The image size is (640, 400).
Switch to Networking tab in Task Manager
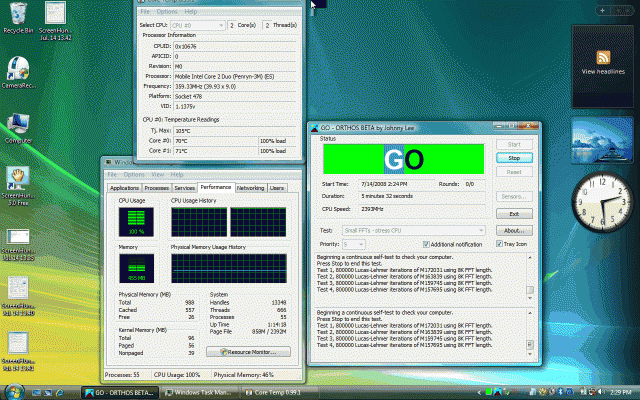(250, 188)
